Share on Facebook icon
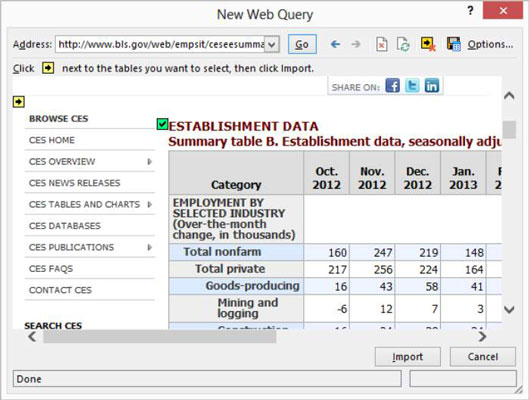 point(393,85)
